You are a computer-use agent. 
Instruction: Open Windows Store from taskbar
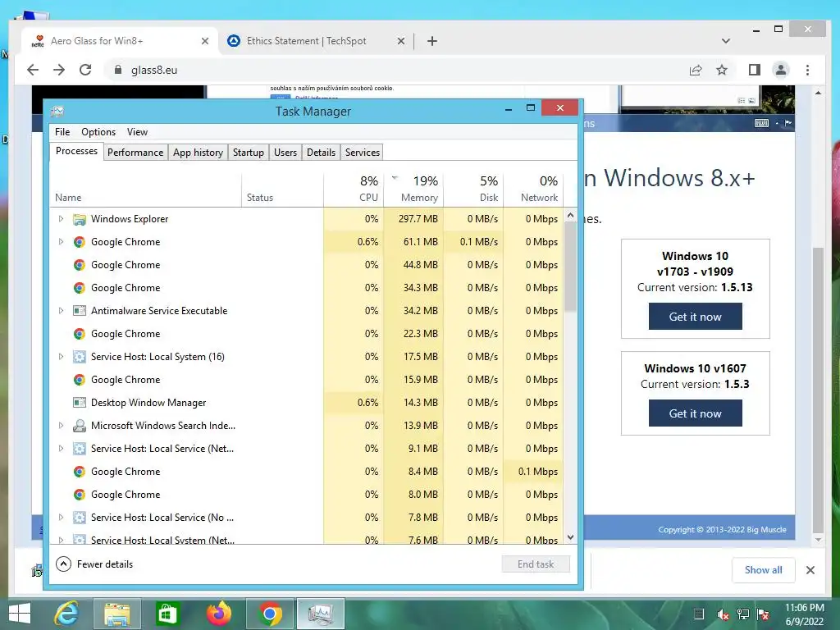point(167,614)
